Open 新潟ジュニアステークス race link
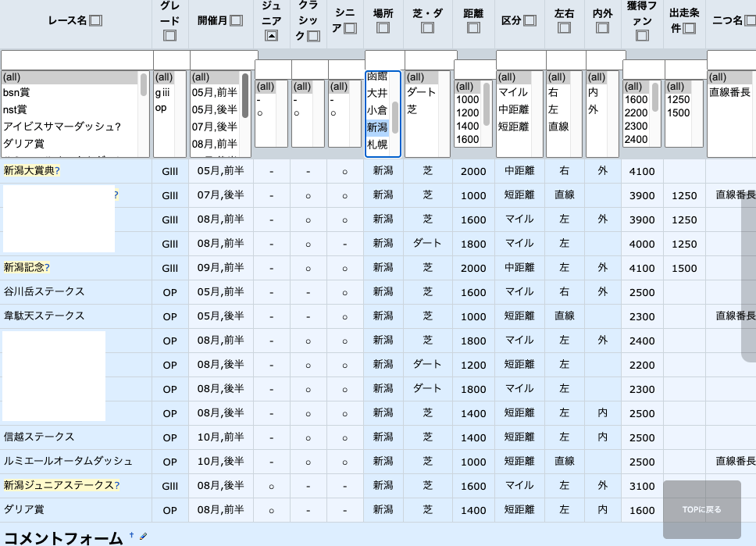This screenshot has height=546, width=756. (59, 486)
